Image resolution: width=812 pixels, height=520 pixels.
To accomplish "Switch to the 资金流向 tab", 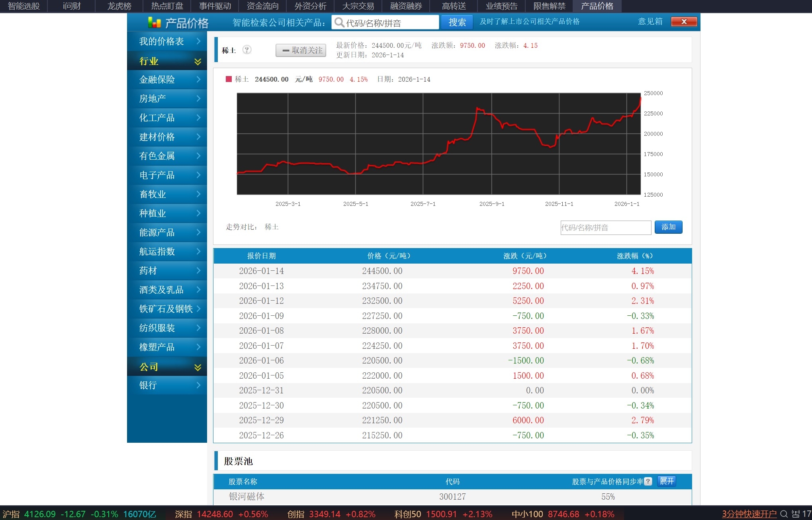I will coord(262,6).
